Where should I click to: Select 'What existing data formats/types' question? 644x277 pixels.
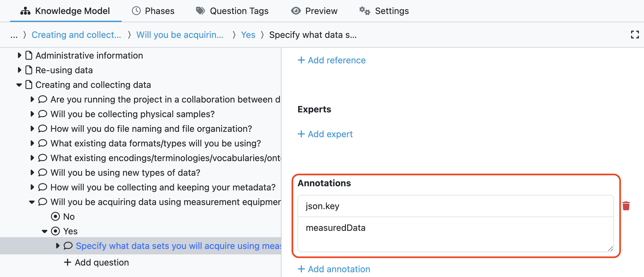(156, 143)
